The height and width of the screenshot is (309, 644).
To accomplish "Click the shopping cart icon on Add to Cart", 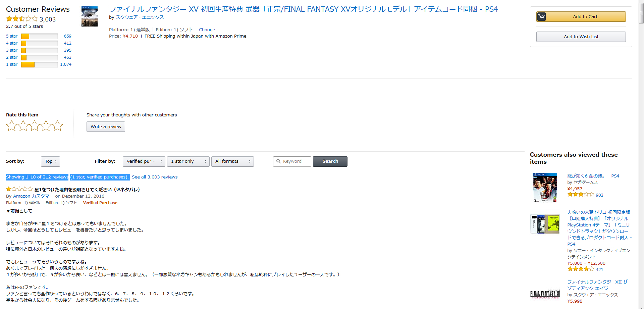I will 541,16.
